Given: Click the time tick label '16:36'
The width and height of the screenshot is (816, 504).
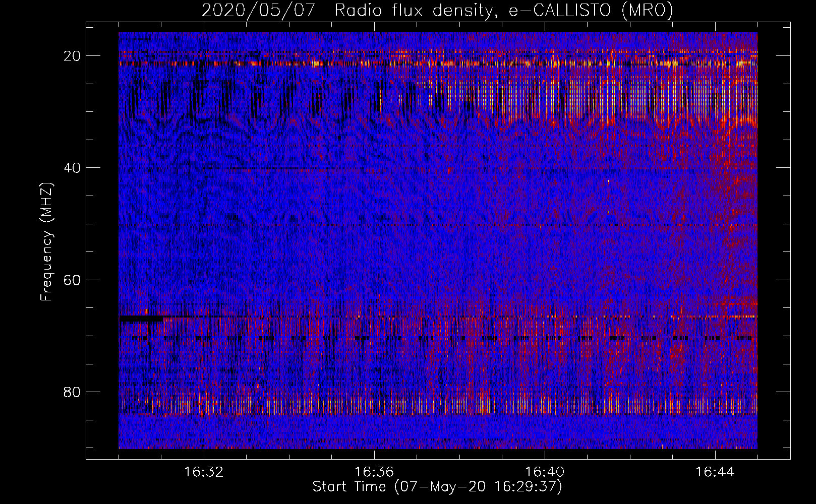Looking at the screenshot, I should pos(374,472).
